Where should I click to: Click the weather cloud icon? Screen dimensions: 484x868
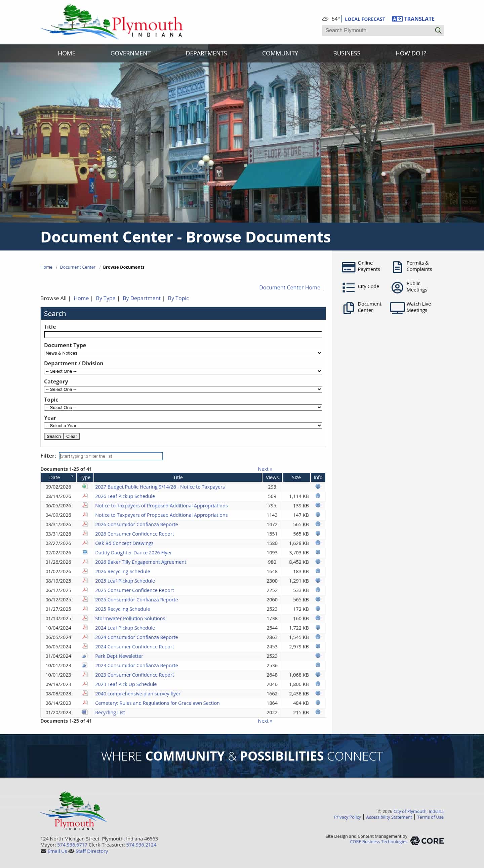[325, 19]
